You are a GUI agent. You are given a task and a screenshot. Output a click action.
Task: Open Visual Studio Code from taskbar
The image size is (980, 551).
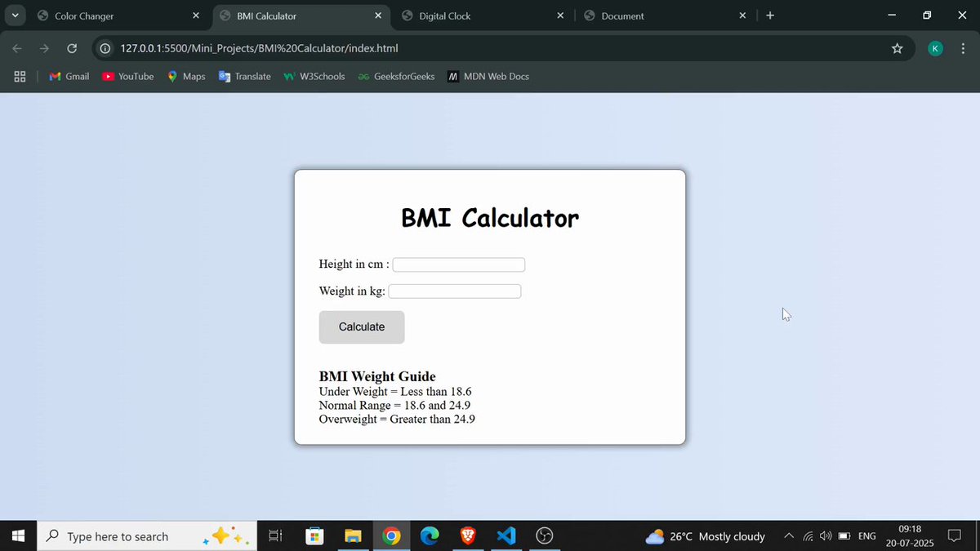[506, 536]
